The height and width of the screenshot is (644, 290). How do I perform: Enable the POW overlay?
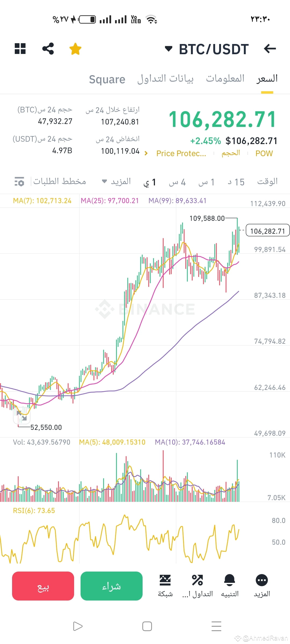264,153
